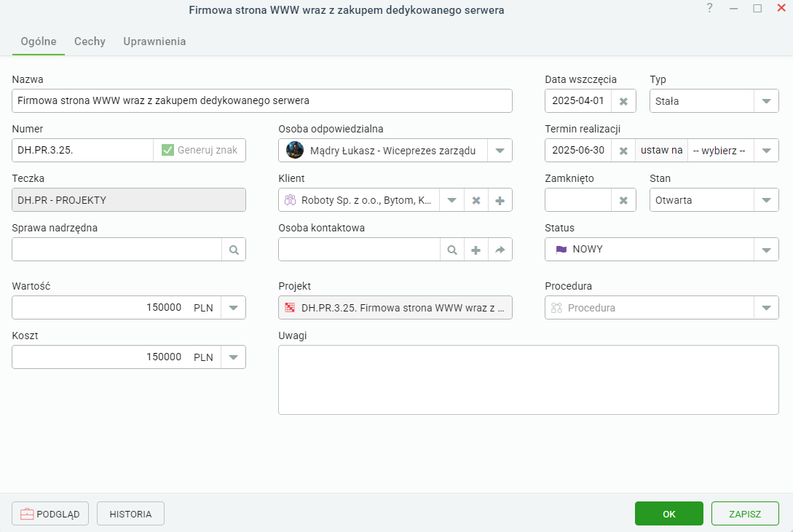Click Mądry Łukasz avatar picture

click(295, 150)
